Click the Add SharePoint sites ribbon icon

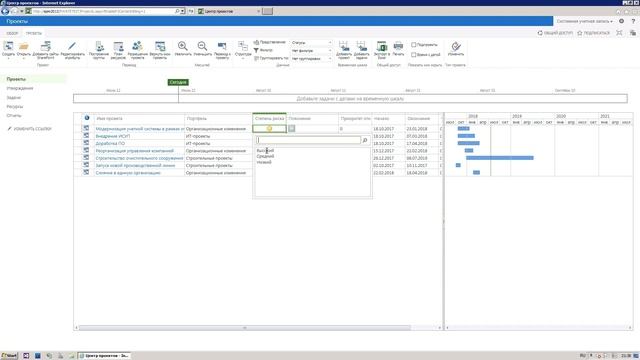tap(46, 49)
